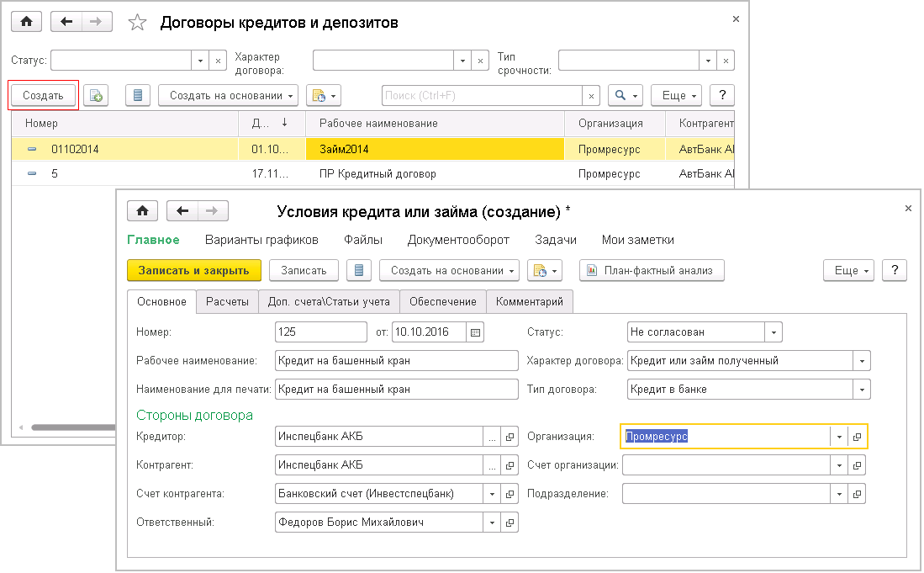The width and height of the screenshot is (924, 573).
Task: Open help question mark in loan conditions window
Action: pyautogui.click(x=895, y=271)
